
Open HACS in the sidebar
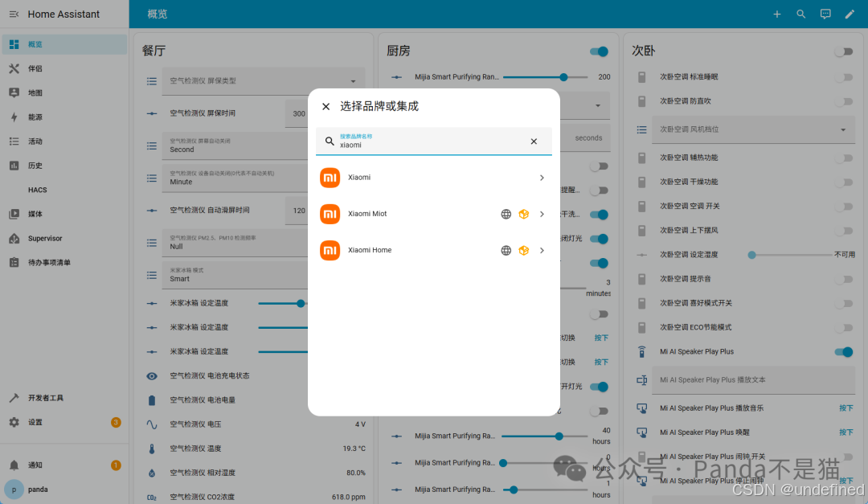pos(64,190)
